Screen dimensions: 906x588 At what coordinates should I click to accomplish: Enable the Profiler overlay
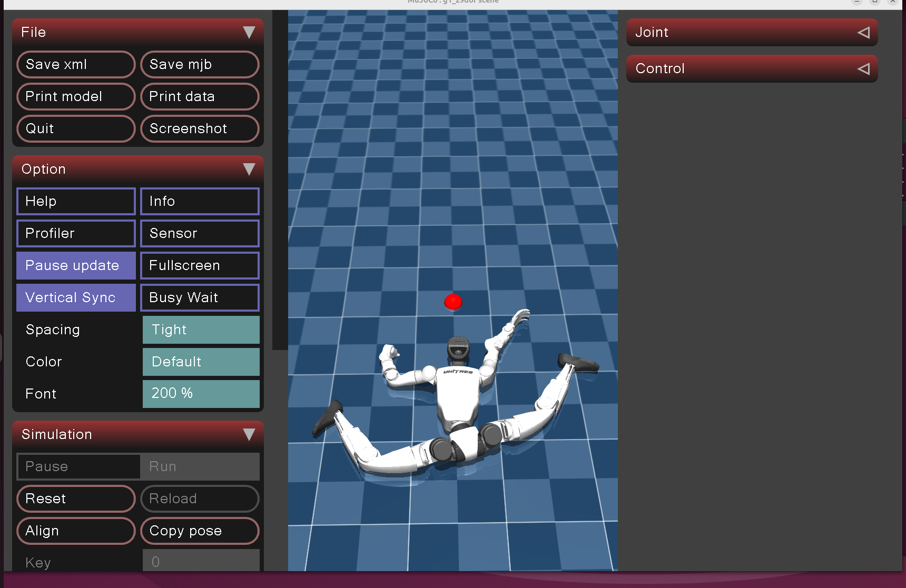[x=76, y=233]
